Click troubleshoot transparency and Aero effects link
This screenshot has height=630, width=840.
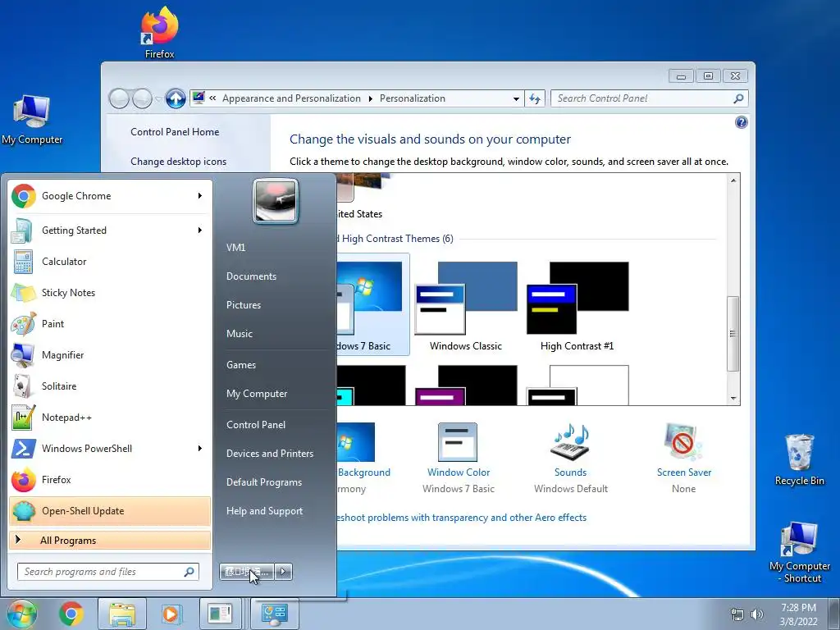(462, 518)
